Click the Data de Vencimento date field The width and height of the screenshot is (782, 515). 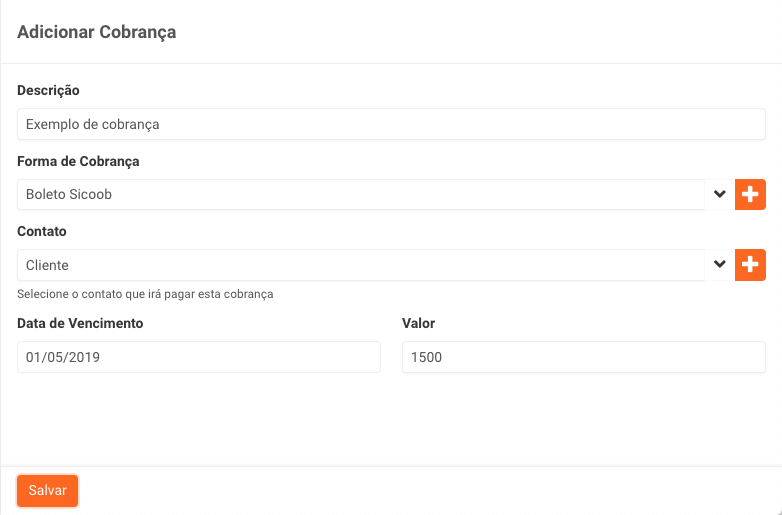coord(198,357)
